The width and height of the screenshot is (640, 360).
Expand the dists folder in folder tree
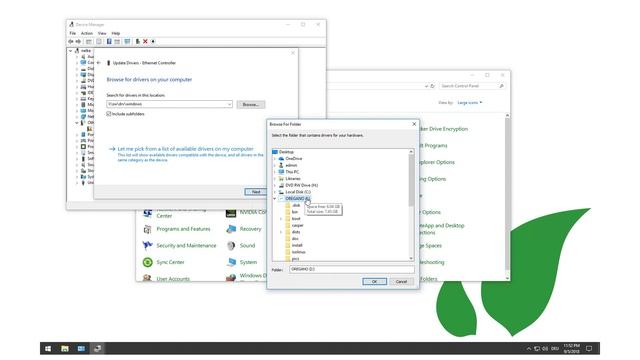click(281, 232)
